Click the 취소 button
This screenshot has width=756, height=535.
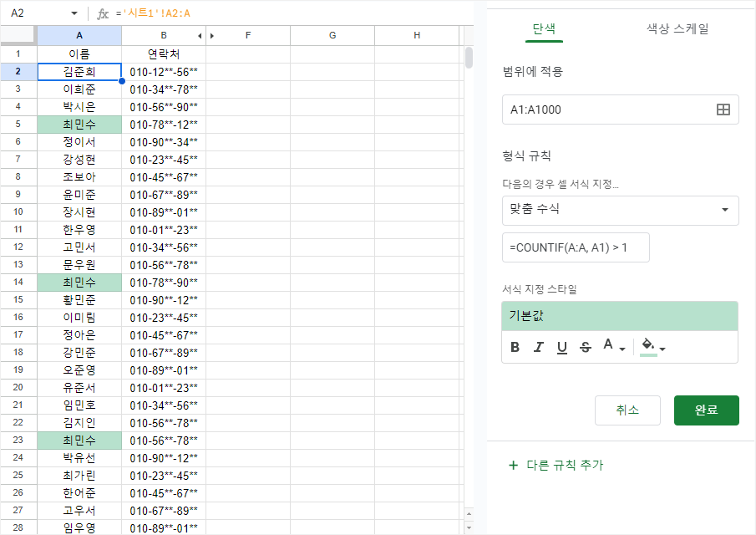[627, 410]
